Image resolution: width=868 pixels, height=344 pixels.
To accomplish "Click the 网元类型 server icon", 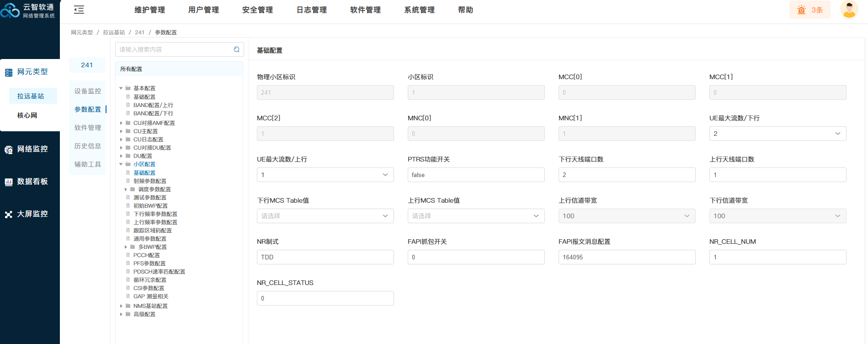I will click(x=9, y=72).
